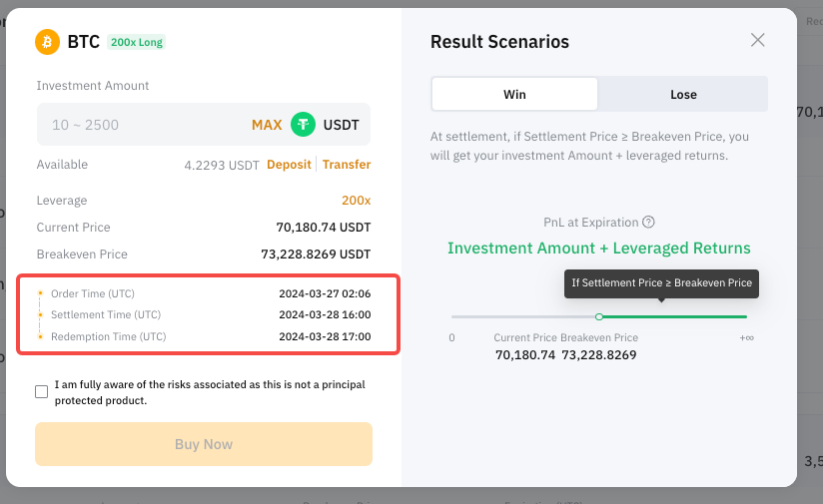823x504 pixels.
Task: Close the Result Scenarios dialog
Action: tap(757, 40)
